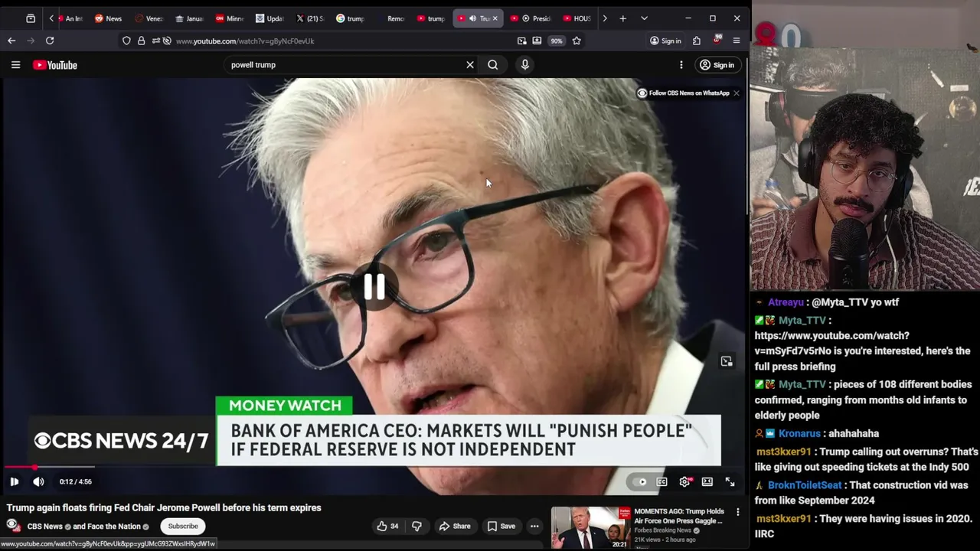Switch to the '(21) S' X tab
The width and height of the screenshot is (980, 551).
pyautogui.click(x=310, y=18)
